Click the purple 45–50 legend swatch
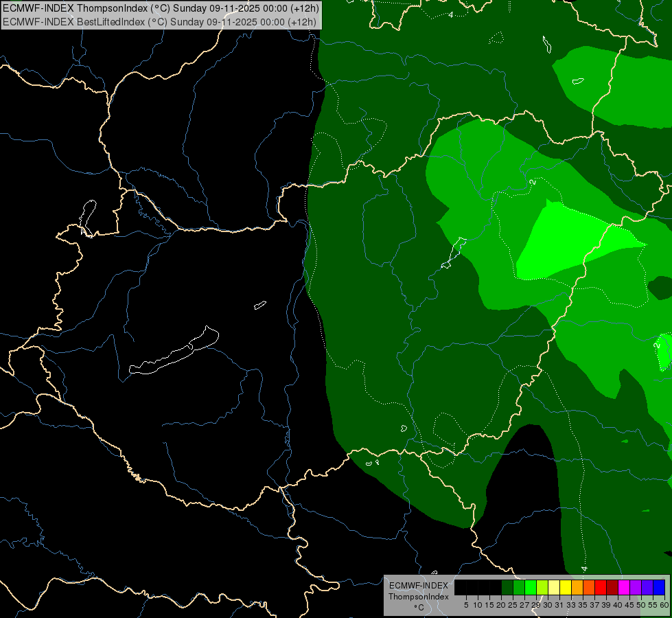The width and height of the screenshot is (672, 618). tap(636, 587)
